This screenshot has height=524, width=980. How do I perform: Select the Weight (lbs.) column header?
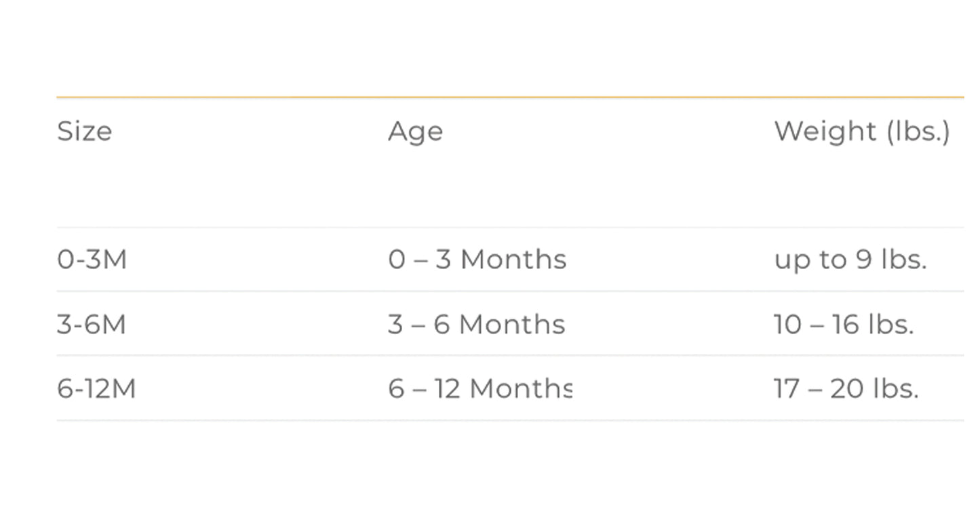pyautogui.click(x=861, y=131)
